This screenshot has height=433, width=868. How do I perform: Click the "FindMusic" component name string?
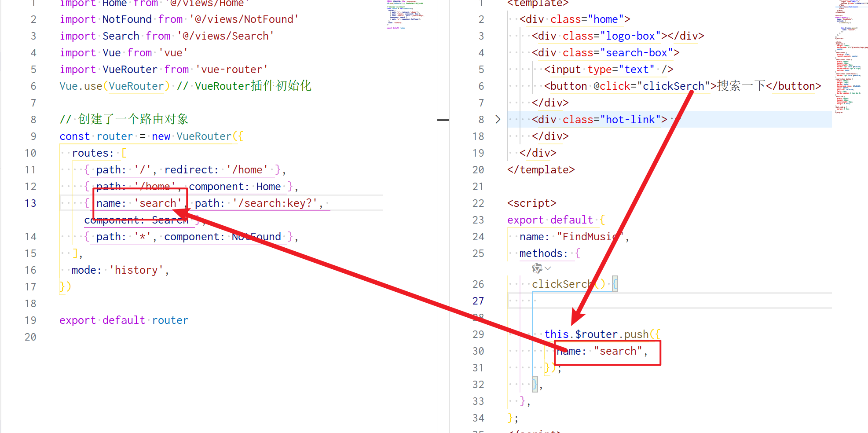coord(590,237)
